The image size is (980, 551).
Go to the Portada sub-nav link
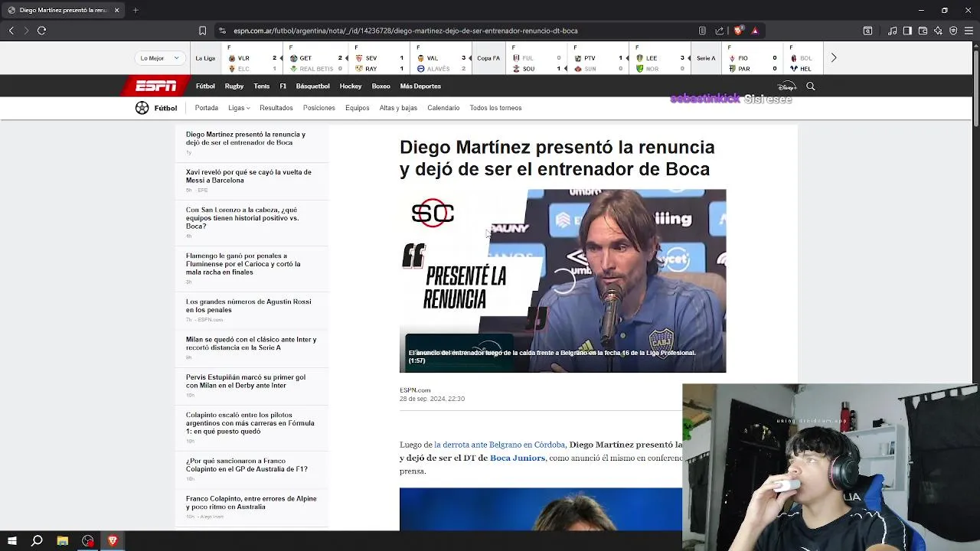click(207, 108)
